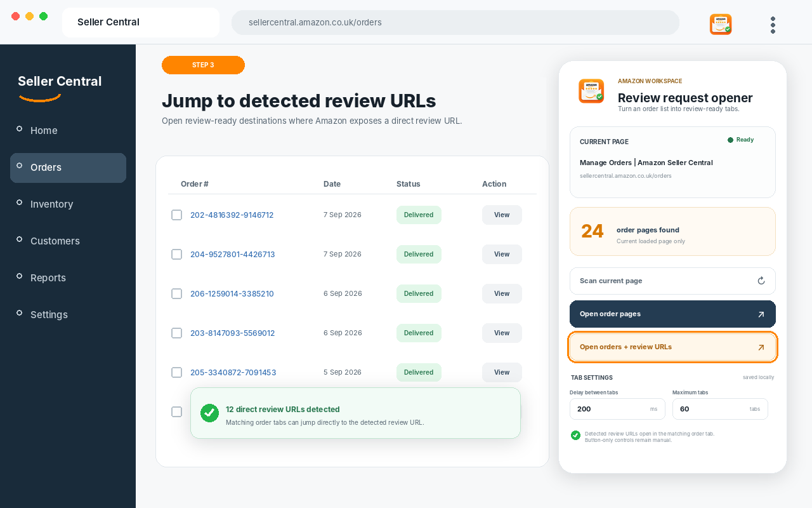The width and height of the screenshot is (812, 508).
Task: Click the Amazon logo in the extension popup header
Action: (x=591, y=91)
